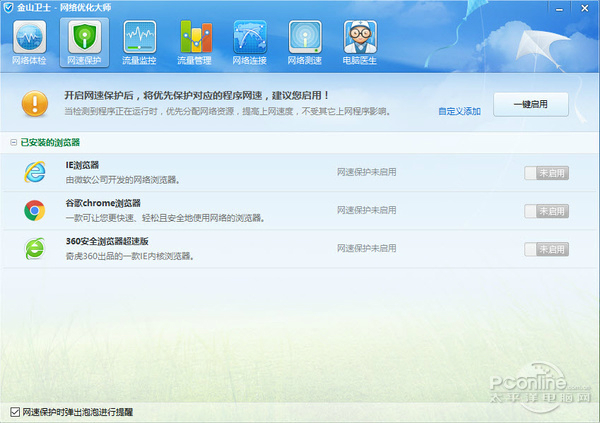600x423 pixels.
Task: Open the 自定义添加 link
Action: pos(459,111)
